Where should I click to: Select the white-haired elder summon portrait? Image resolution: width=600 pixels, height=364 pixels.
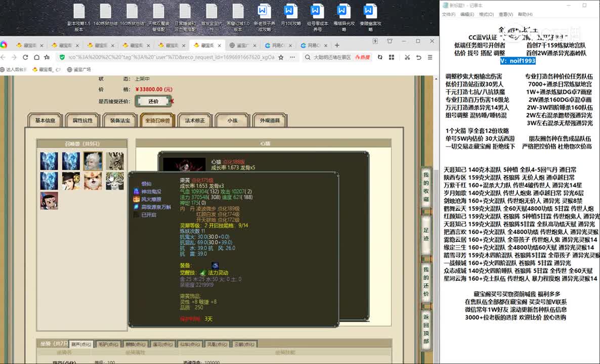pyautogui.click(x=93, y=161)
